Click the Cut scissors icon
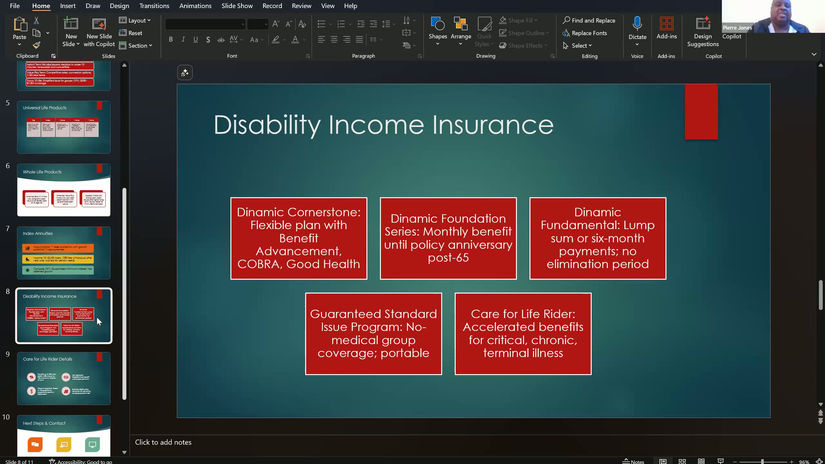825x464 pixels. (x=36, y=21)
